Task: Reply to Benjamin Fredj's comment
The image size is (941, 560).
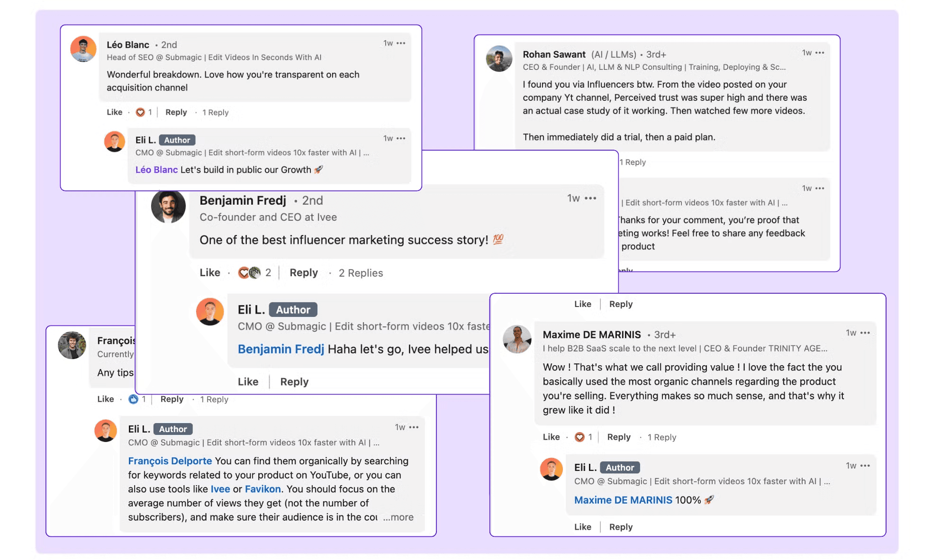Action: tap(304, 273)
